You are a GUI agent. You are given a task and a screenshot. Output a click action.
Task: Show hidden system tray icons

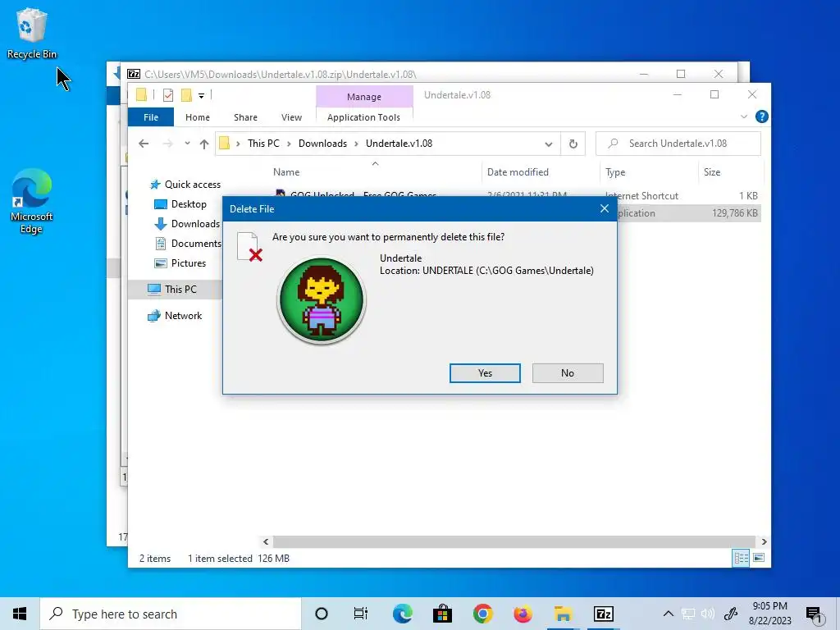(x=668, y=614)
